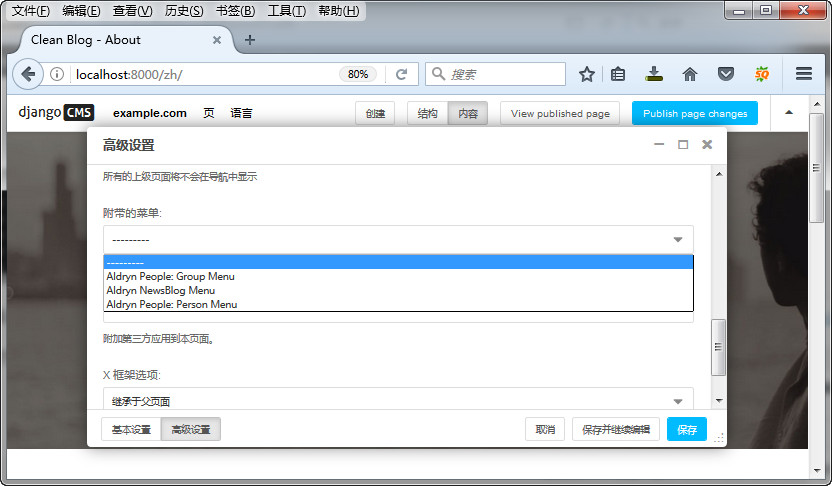832x486 pixels.
Task: Open the 历史(S) menu
Action: (x=184, y=11)
